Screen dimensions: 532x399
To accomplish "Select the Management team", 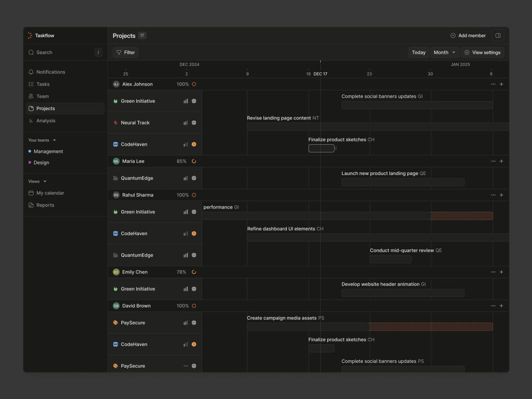I will 45,151.
